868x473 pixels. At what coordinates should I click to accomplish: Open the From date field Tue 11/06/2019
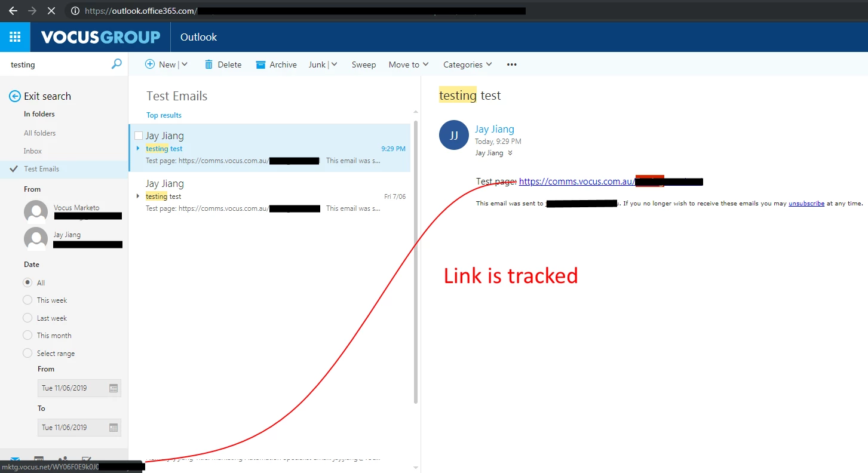point(79,388)
